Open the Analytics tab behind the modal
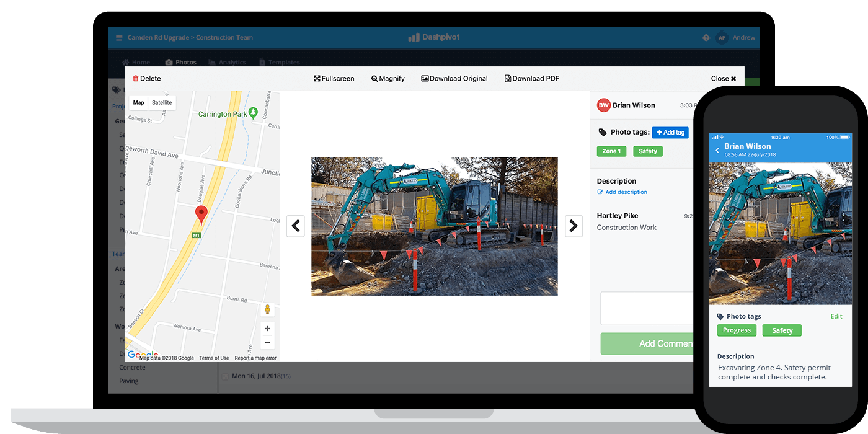The height and width of the screenshot is (434, 868). coord(228,62)
